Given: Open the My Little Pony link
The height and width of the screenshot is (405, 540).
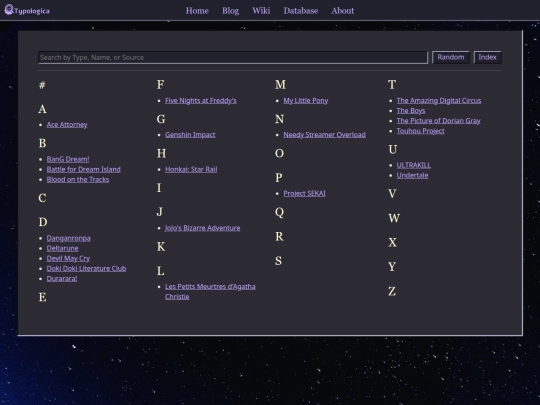Looking at the screenshot, I should click(x=306, y=101).
